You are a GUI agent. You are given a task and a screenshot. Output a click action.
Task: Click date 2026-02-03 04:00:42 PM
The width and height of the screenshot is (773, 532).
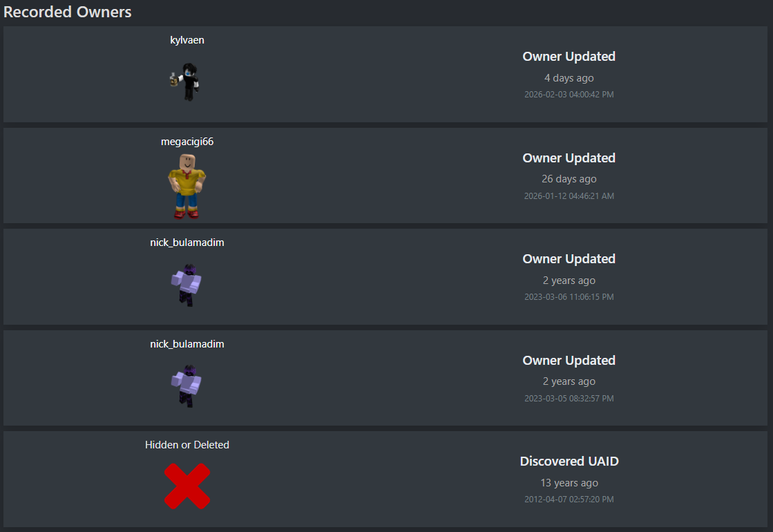(569, 94)
